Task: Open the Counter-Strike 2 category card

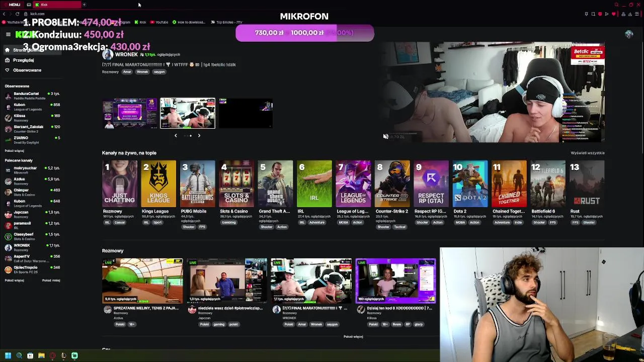Action: 392,184
